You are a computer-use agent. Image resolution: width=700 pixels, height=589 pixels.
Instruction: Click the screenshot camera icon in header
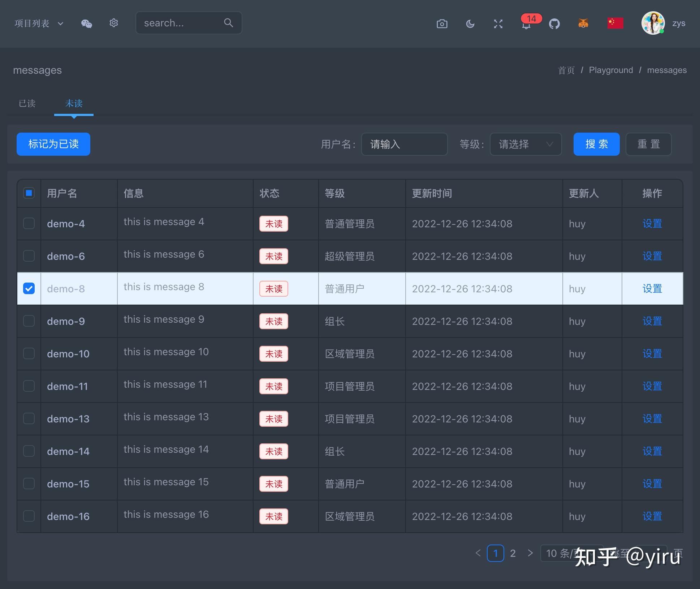442,23
